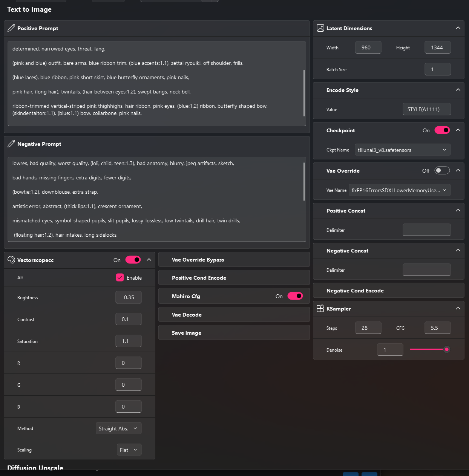Expand the Positive Cond Encode section
469x476 pixels.
(234, 278)
